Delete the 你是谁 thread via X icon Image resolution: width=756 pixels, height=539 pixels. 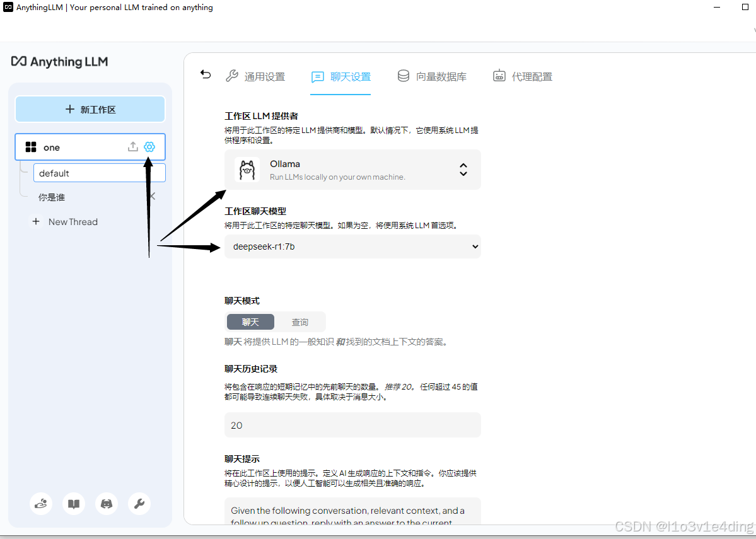click(x=153, y=196)
